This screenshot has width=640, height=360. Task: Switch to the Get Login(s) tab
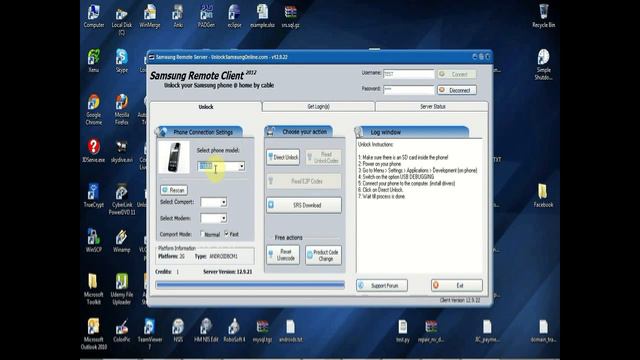318,107
